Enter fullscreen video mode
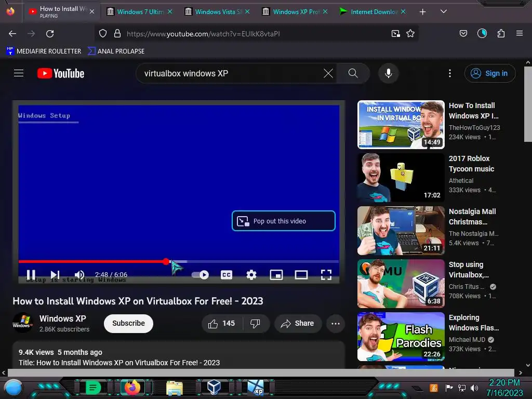 point(326,275)
